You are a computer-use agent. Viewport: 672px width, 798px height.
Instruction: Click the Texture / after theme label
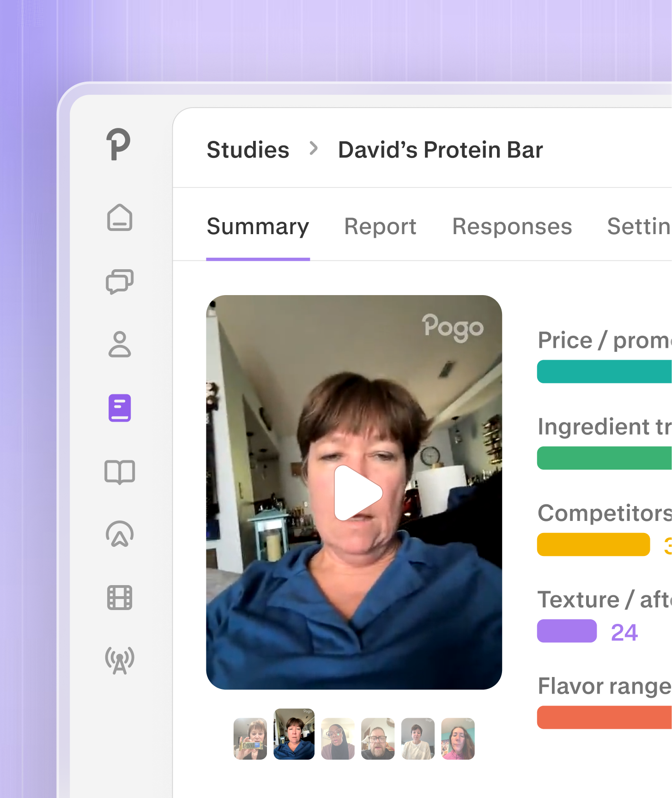[x=605, y=599]
